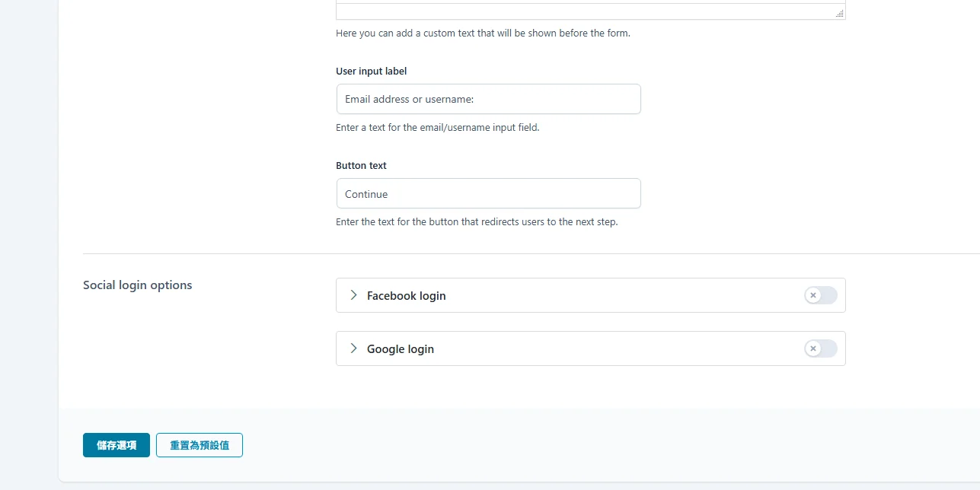Grab the textarea resize grip icon
Image resolution: width=980 pixels, height=490 pixels.
(x=840, y=14)
